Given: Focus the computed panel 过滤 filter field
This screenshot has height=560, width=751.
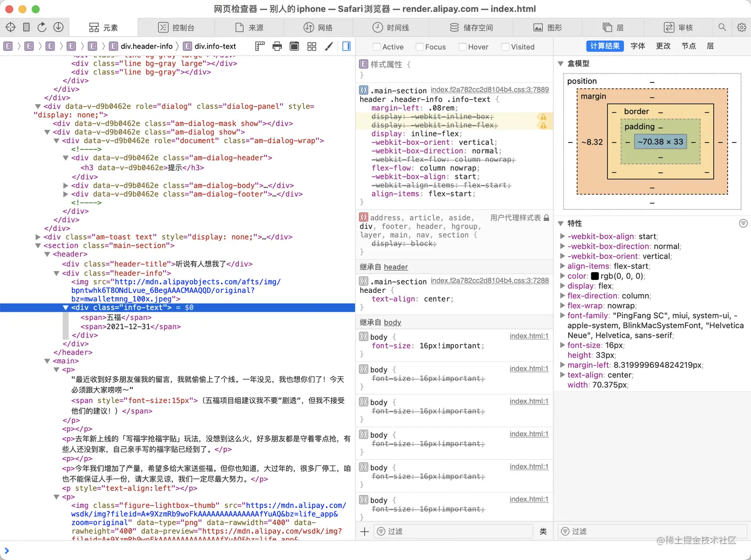Looking at the screenshot, I should click(652, 532).
